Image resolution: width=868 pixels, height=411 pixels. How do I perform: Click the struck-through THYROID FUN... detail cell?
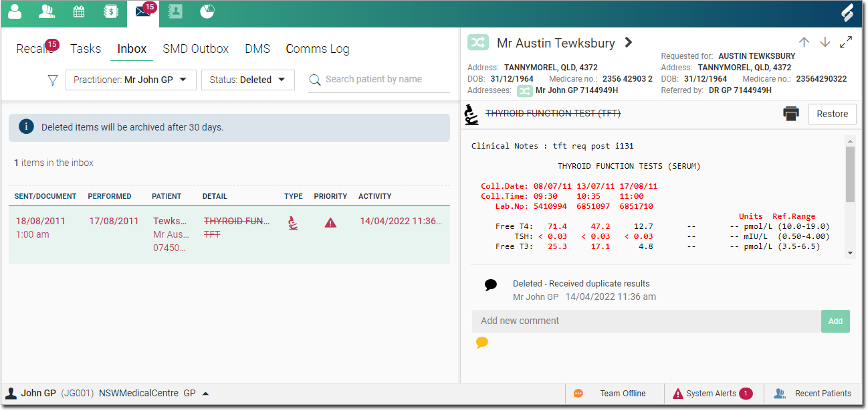pos(237,222)
